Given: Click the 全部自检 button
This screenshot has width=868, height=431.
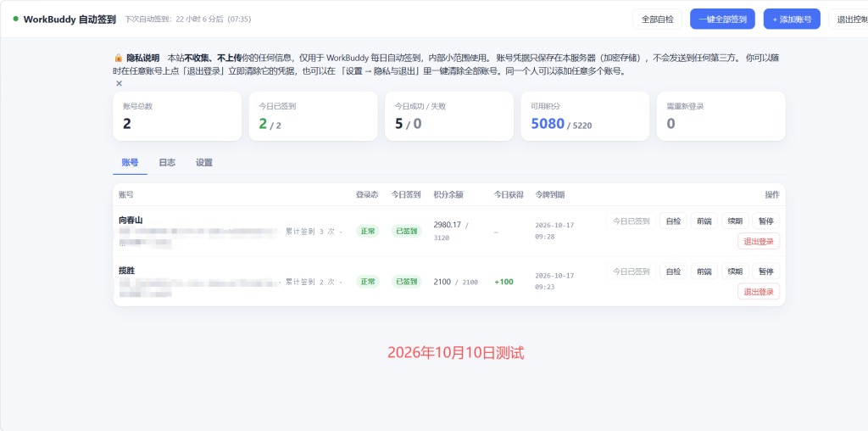Looking at the screenshot, I should coord(657,19).
